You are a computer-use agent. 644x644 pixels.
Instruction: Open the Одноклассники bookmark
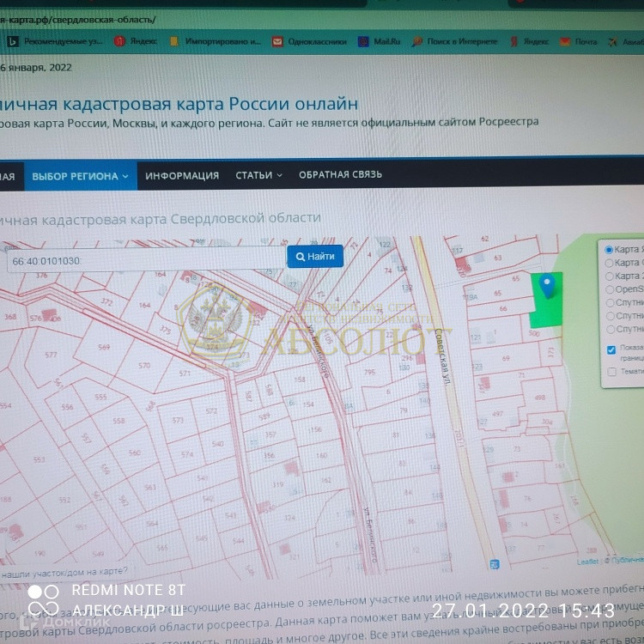pos(309,41)
